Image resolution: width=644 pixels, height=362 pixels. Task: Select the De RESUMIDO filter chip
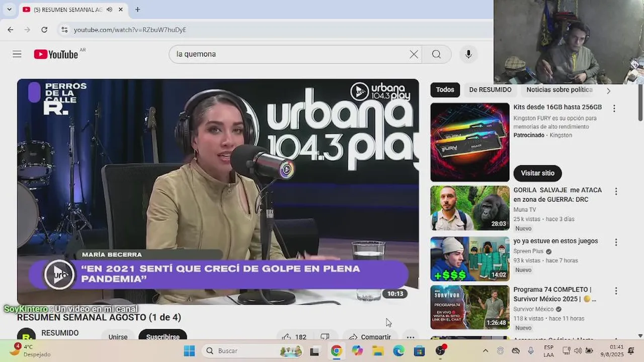[x=490, y=90]
